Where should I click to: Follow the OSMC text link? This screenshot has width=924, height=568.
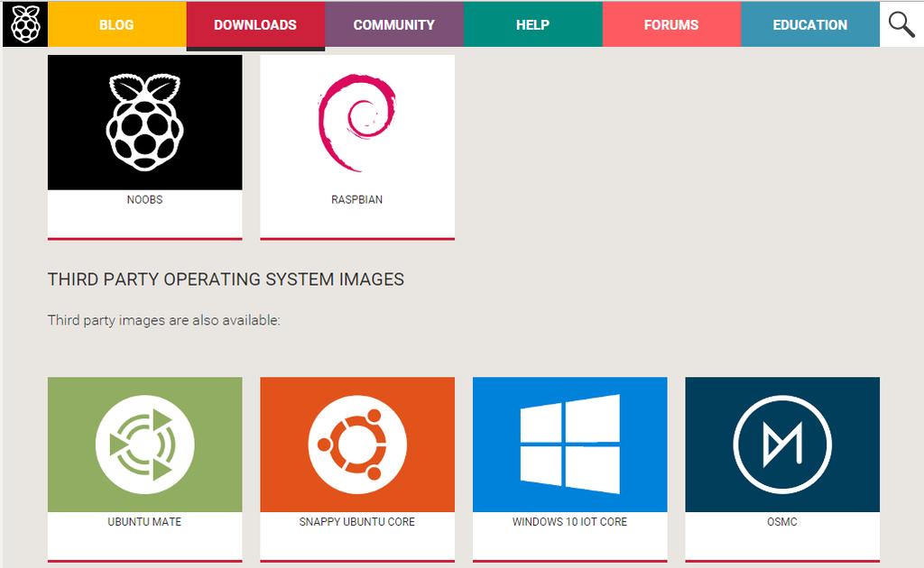[782, 521]
